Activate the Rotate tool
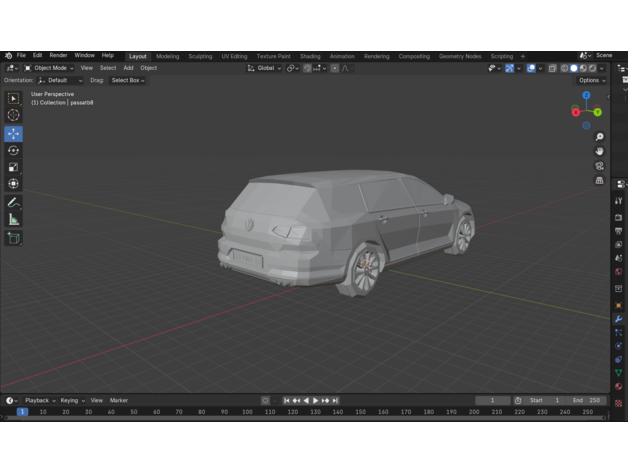This screenshot has width=628, height=472. click(x=13, y=150)
